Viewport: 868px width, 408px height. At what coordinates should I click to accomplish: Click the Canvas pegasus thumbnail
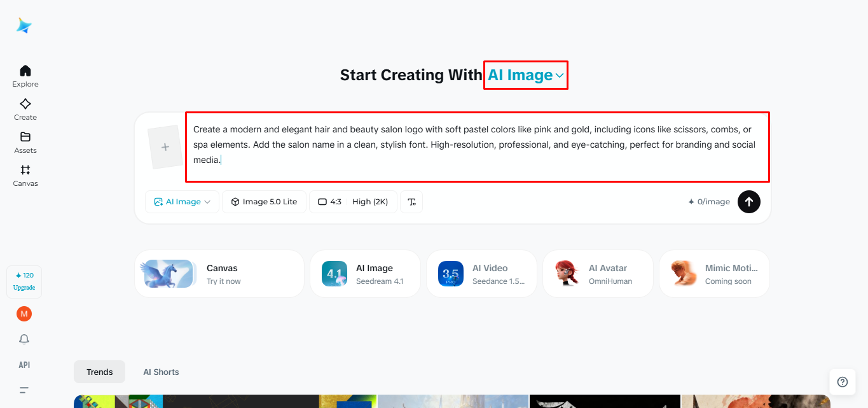click(168, 274)
